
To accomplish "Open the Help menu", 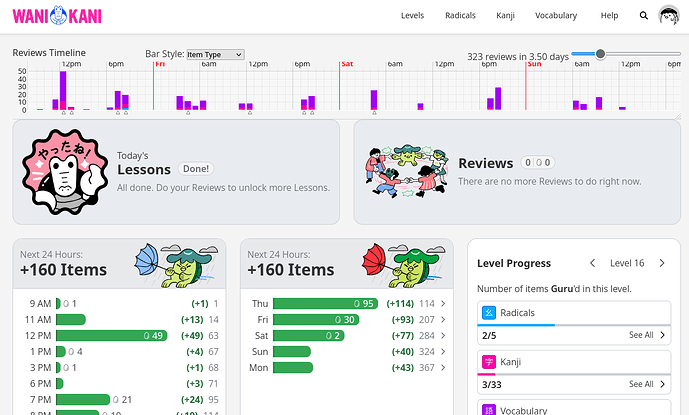I will point(609,15).
